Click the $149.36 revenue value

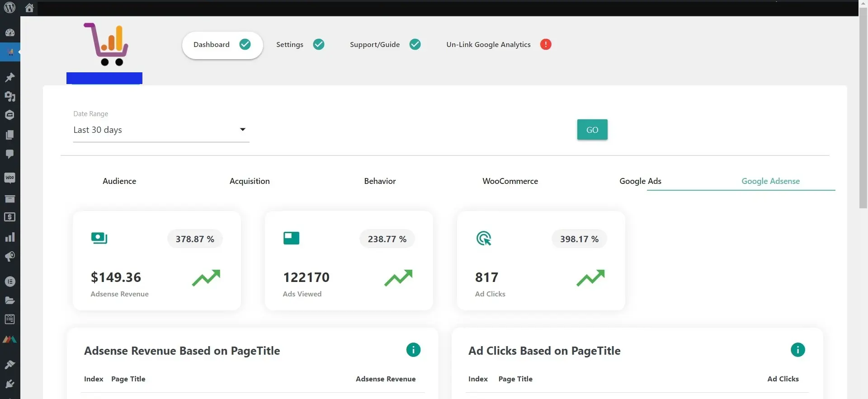[x=116, y=277]
